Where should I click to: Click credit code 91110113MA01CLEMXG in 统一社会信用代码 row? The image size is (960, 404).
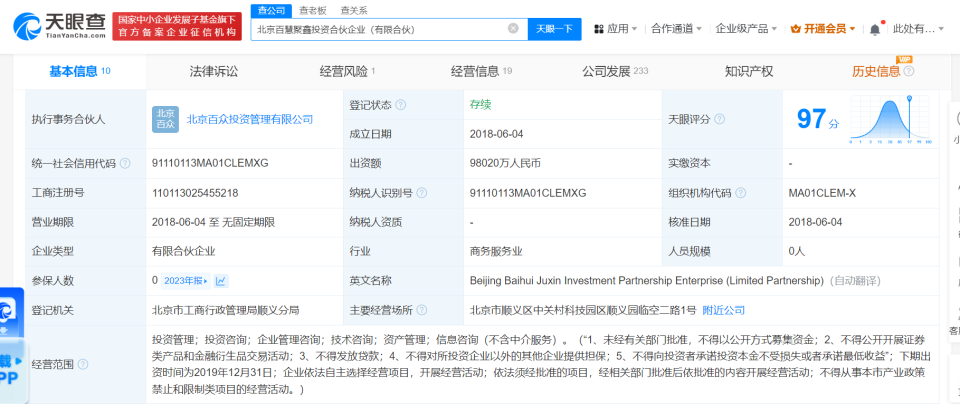(210, 163)
